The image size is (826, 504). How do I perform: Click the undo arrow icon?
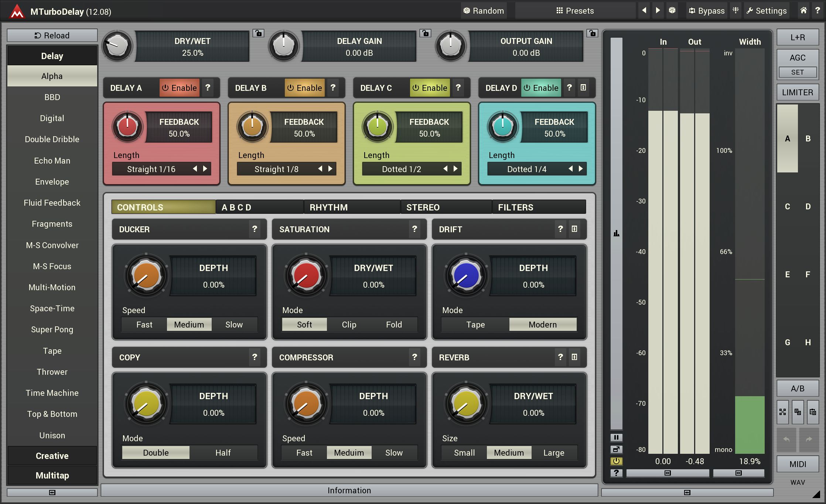tap(787, 439)
